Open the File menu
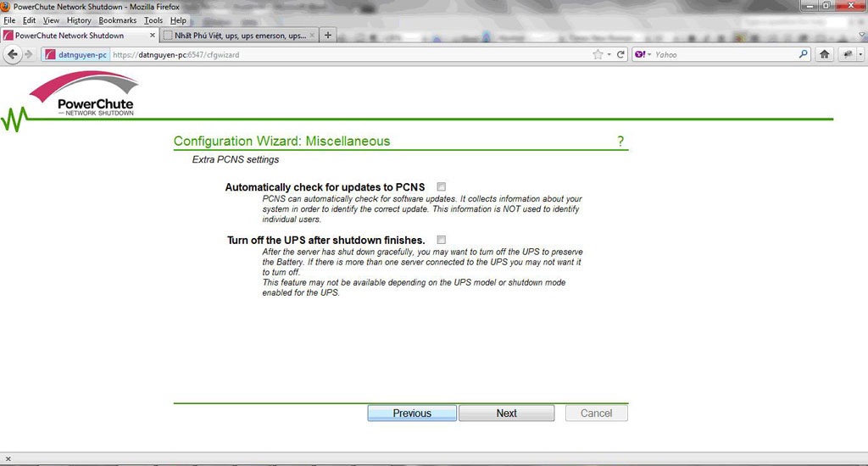Viewport: 868px width, 466px height. click(9, 20)
